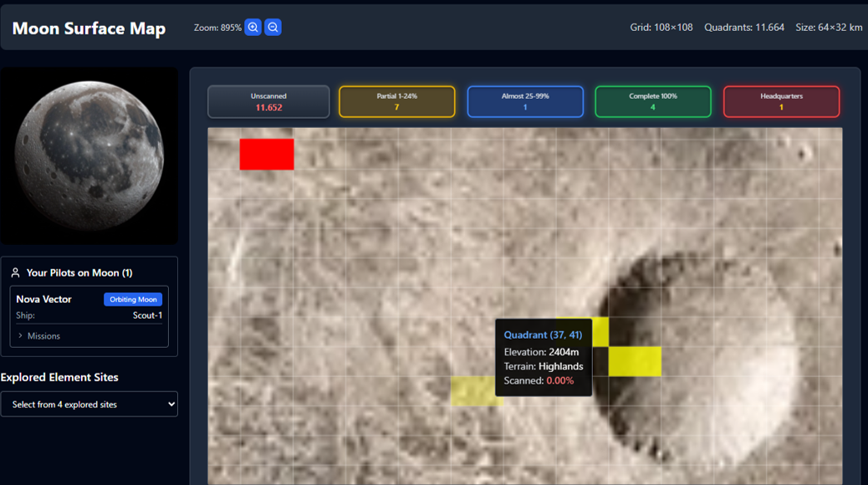Click the Scout-1 ship label
This screenshot has width=868, height=485.
pyautogui.click(x=147, y=315)
